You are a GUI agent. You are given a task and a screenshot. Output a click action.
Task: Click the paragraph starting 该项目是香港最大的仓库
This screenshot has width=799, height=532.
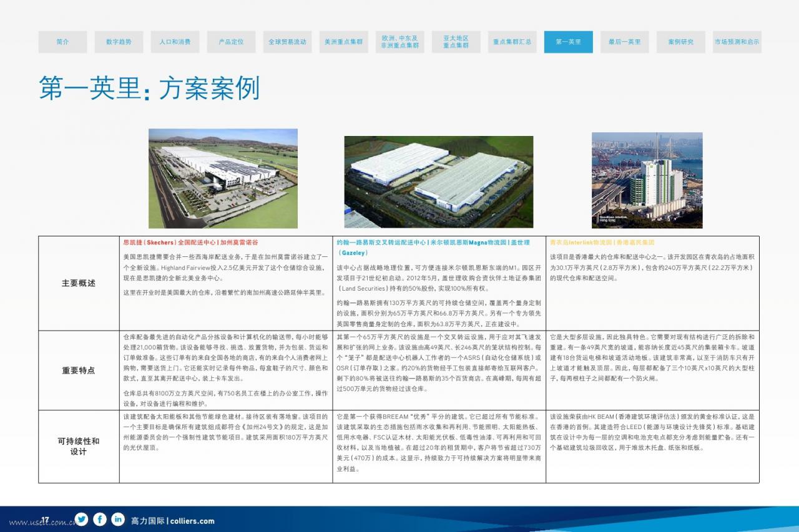point(652,267)
